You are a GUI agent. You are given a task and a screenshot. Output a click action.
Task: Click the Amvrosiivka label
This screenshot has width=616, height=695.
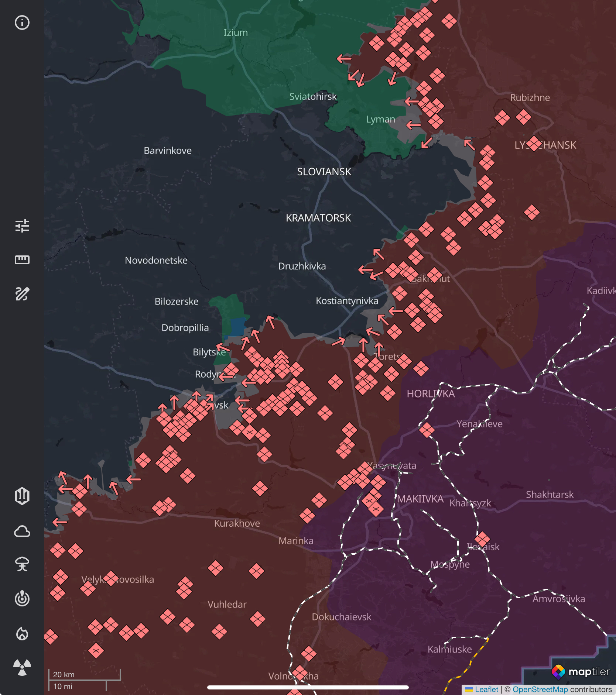[x=559, y=599]
